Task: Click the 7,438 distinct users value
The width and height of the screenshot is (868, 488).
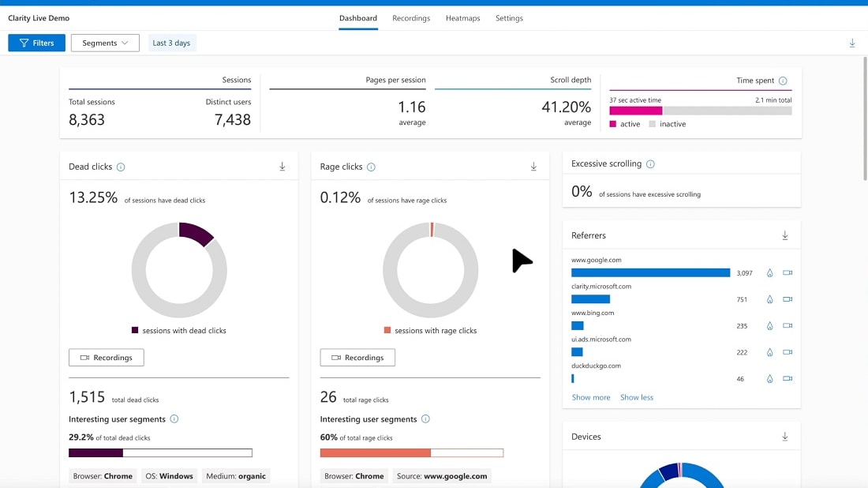Action: [x=233, y=120]
